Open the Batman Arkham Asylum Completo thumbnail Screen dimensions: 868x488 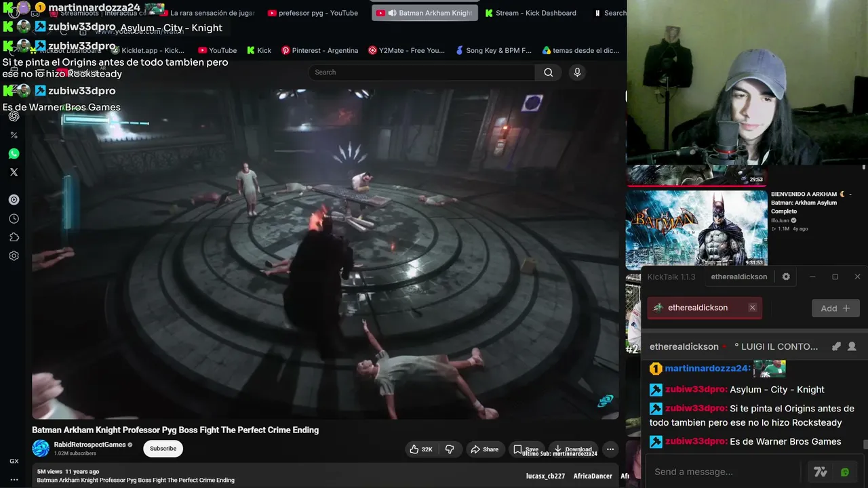pos(696,228)
